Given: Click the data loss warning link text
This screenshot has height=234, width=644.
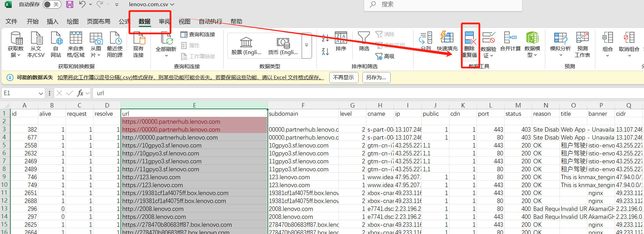Looking at the screenshot, I should click(191, 78).
